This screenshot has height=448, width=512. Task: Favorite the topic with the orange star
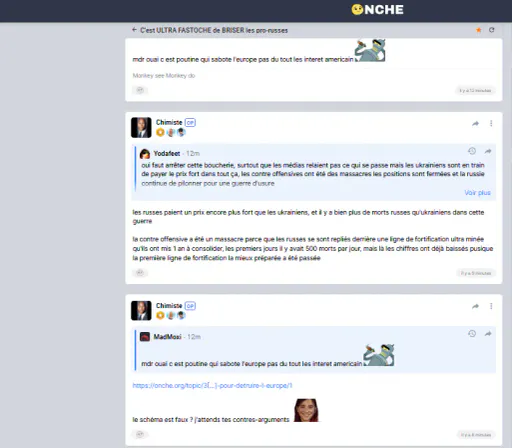coord(478,30)
